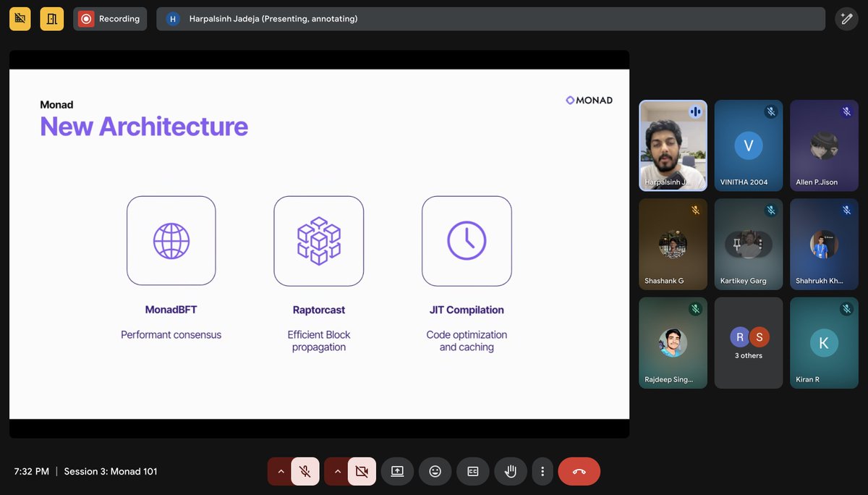
Task: Click the H avatar in the presenter banner
Action: pos(172,19)
